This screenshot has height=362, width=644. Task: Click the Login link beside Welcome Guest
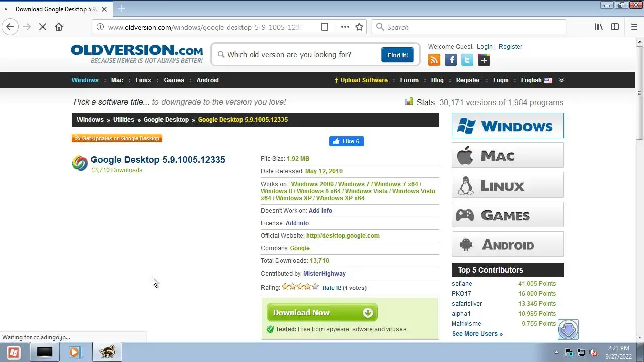click(485, 47)
